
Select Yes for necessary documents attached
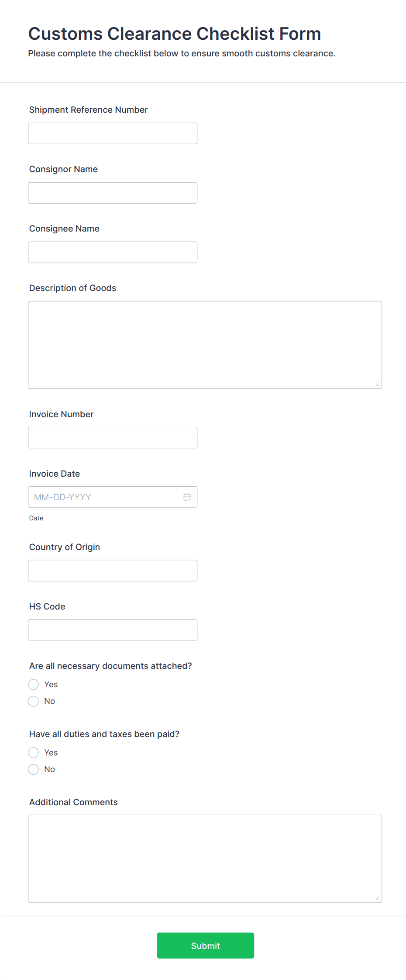(34, 685)
